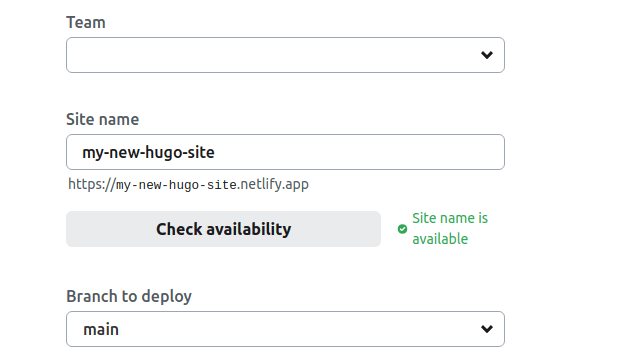Click the https://my-new-hugo-site.netlify.app URL preview
The image size is (620, 360).
188,184
